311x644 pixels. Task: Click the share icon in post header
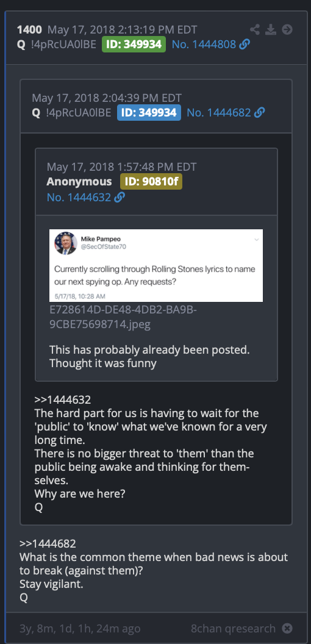pyautogui.click(x=255, y=29)
